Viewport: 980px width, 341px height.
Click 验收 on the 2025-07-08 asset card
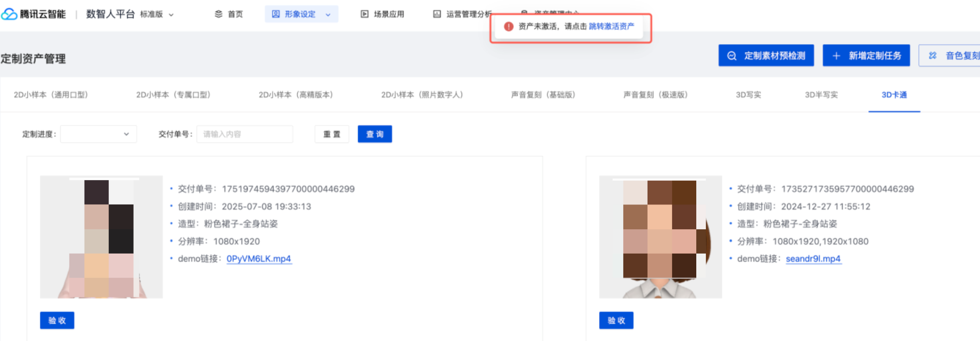click(x=57, y=321)
